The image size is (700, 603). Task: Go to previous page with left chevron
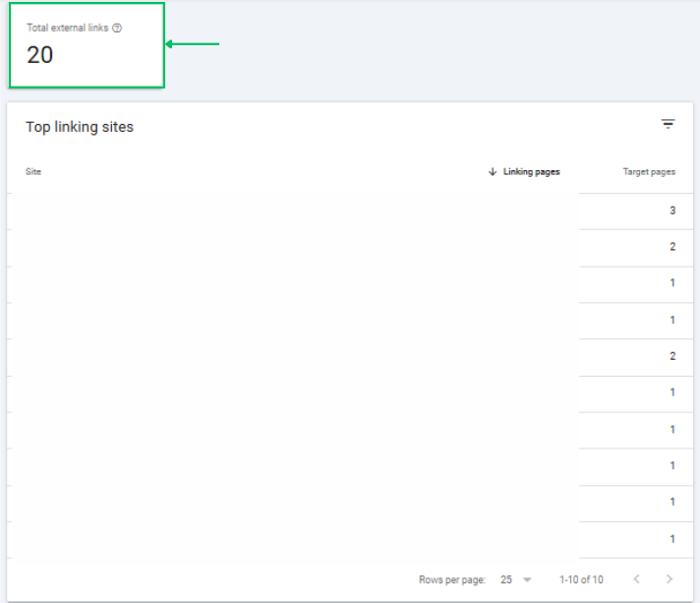[x=636, y=579]
